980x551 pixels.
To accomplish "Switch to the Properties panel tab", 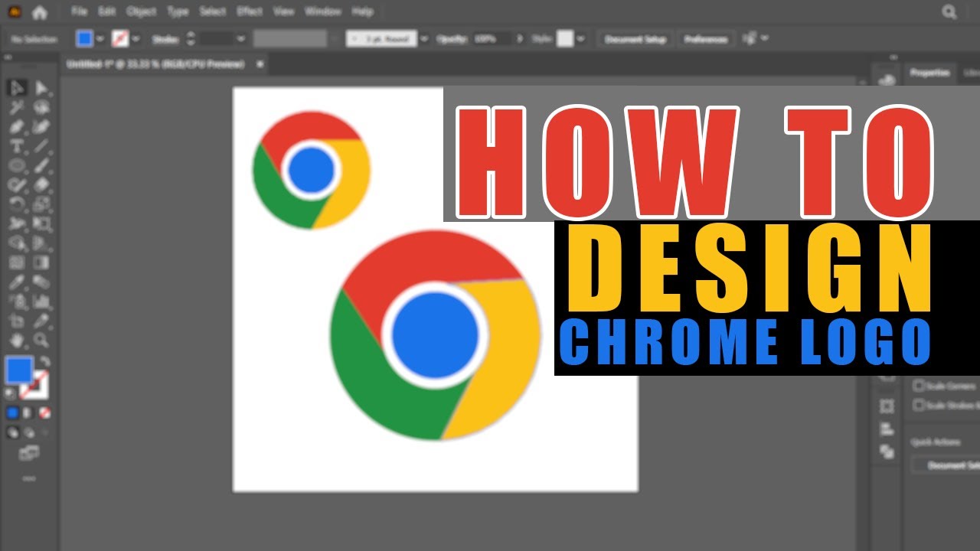I will pyautogui.click(x=929, y=73).
